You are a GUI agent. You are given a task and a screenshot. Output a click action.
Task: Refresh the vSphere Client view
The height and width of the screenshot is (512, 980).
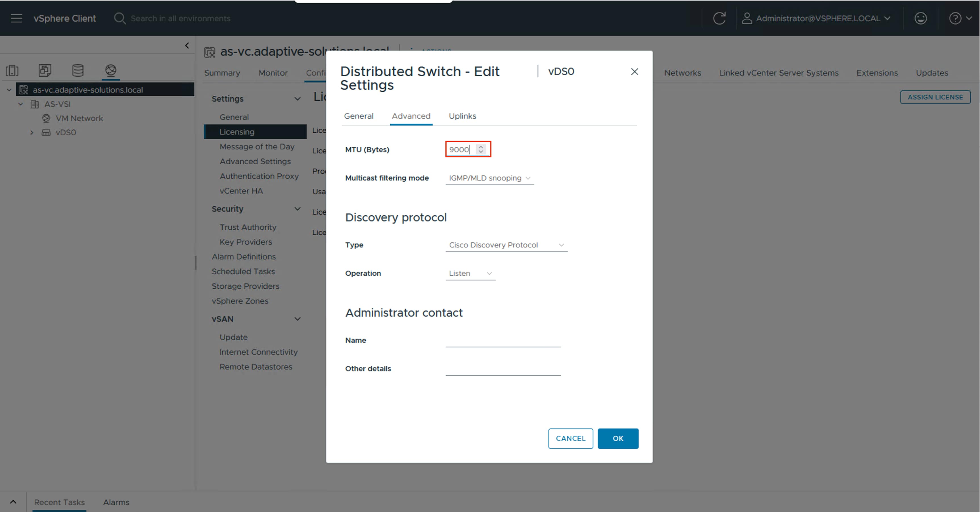point(719,18)
